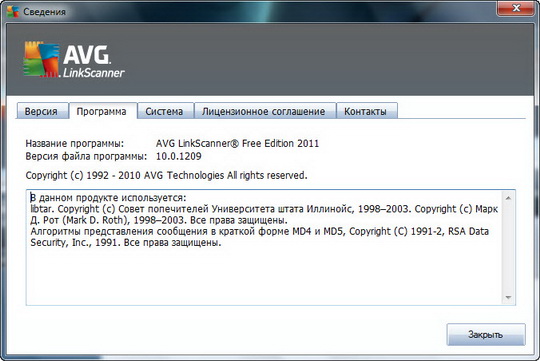Open the Система tab
The height and width of the screenshot is (361, 540).
[x=165, y=111]
